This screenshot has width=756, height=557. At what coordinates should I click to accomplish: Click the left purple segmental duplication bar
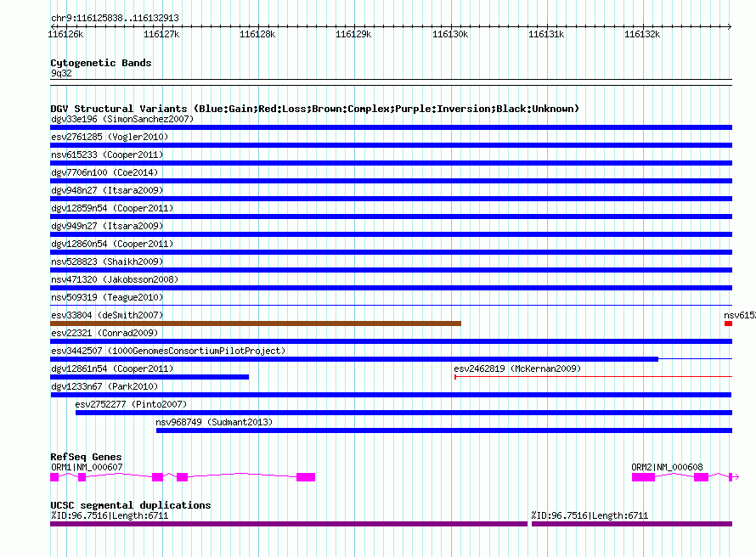pyautogui.click(x=289, y=524)
